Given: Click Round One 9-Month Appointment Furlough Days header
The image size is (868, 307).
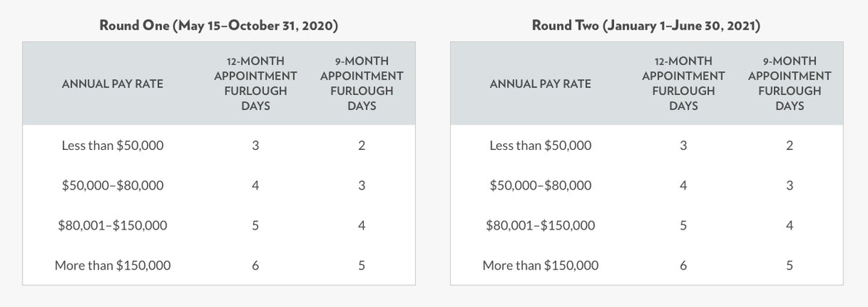Looking at the screenshot, I should [x=362, y=83].
